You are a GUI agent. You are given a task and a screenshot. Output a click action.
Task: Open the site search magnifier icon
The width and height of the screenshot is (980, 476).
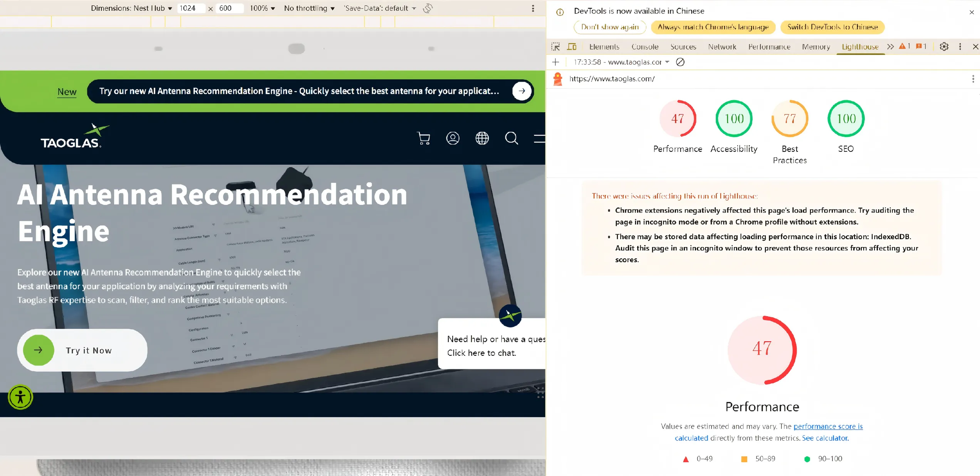512,138
